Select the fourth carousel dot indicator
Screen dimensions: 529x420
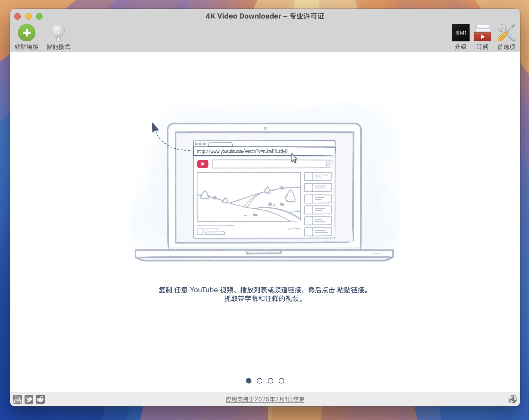282,381
